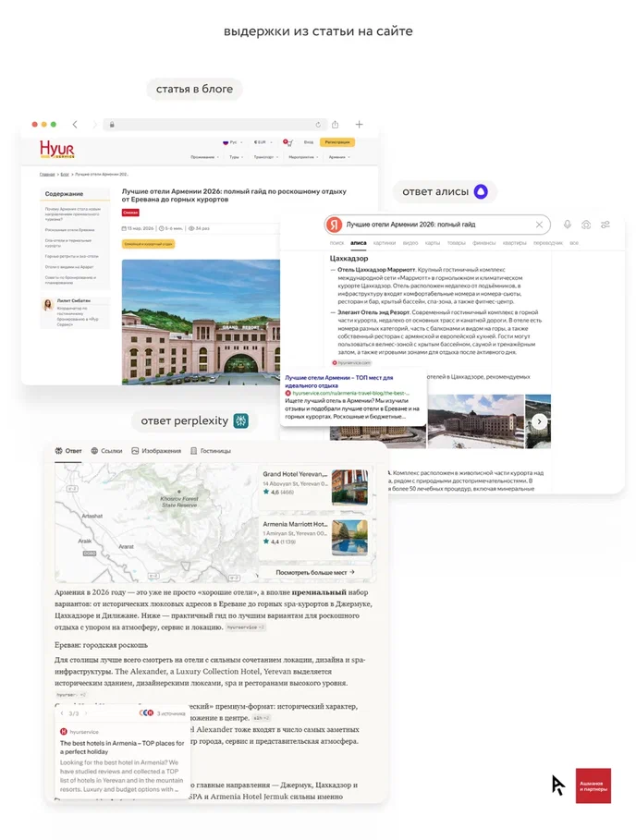The width and height of the screenshot is (636, 840).
Task: Select Perplexity Ответ tab
Action: (68, 451)
